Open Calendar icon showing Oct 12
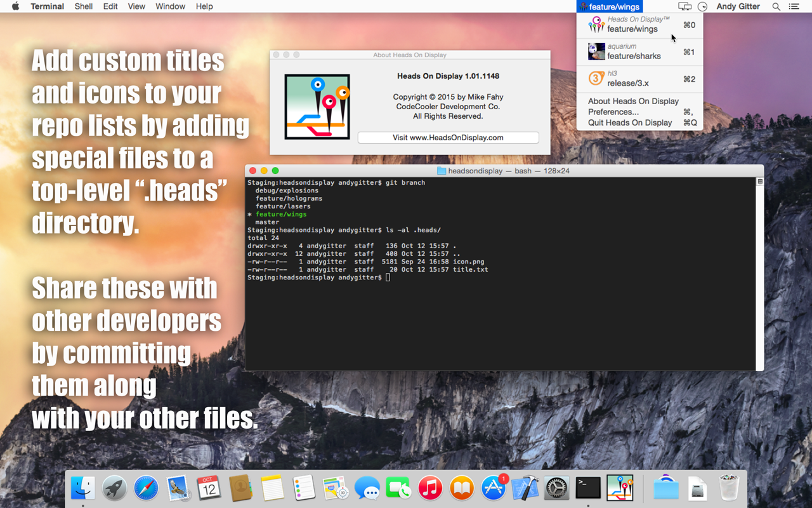The width and height of the screenshot is (812, 508). point(209,488)
